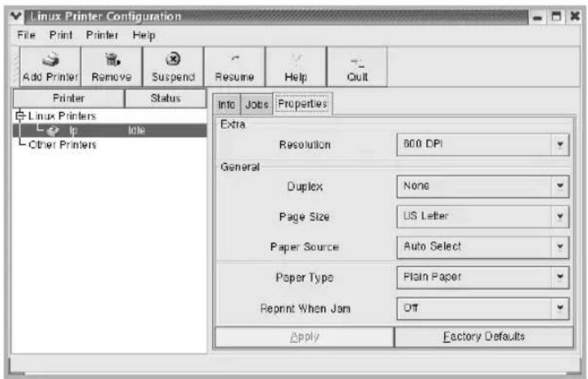
Task: Switch to the Info tab
Action: pos(226,105)
